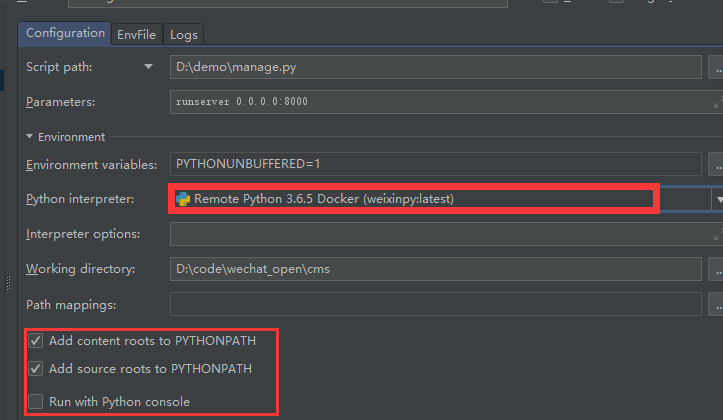
Task: Expand the Parameters field editor
Action: coord(717,102)
